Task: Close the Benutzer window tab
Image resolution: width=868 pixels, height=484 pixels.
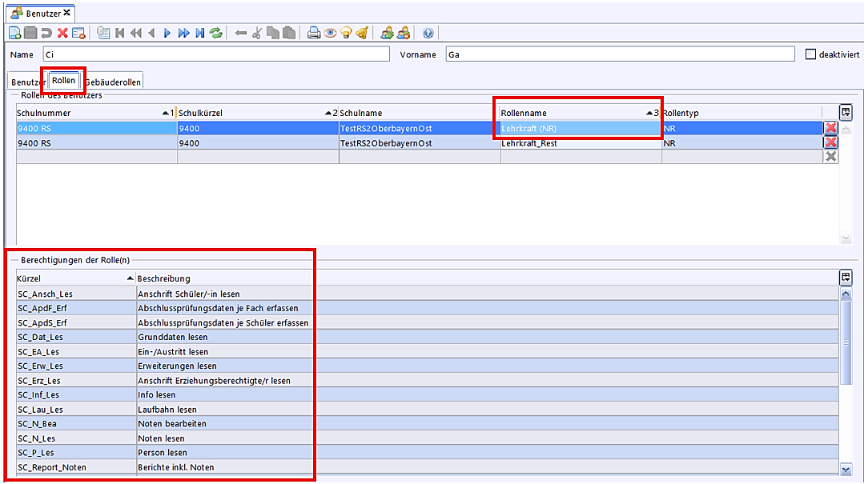Action: [x=67, y=13]
